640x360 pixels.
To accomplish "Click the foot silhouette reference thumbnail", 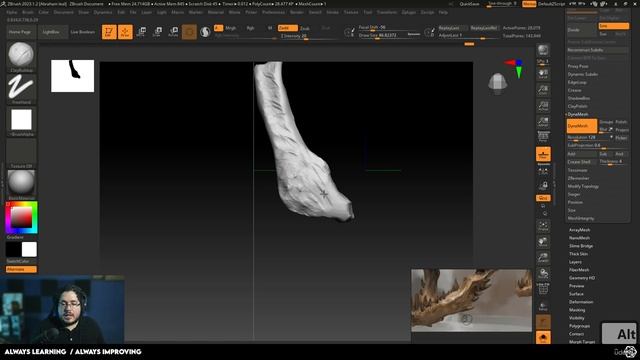I will tap(73, 76).
